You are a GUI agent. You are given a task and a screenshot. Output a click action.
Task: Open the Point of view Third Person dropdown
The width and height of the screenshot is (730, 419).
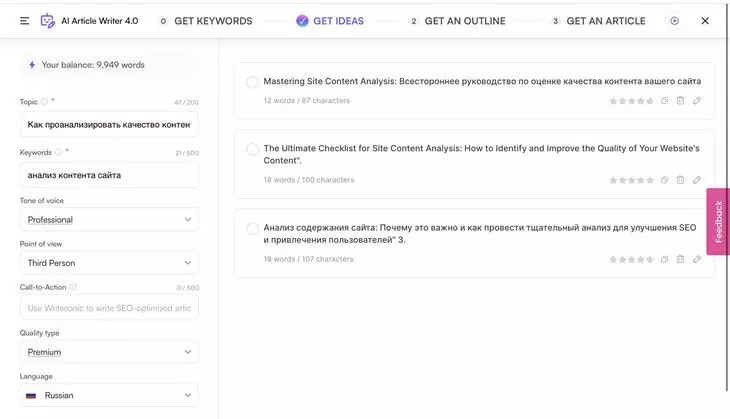click(x=109, y=263)
